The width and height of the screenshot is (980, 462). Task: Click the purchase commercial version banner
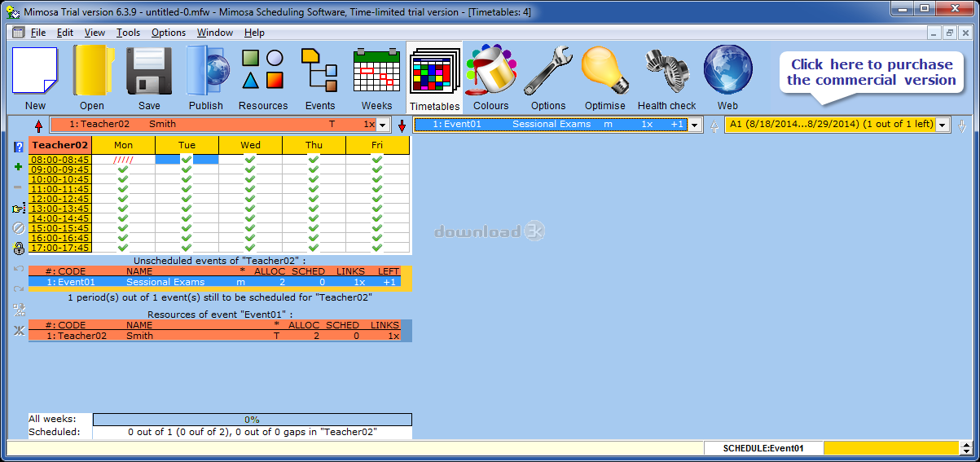coord(871,73)
